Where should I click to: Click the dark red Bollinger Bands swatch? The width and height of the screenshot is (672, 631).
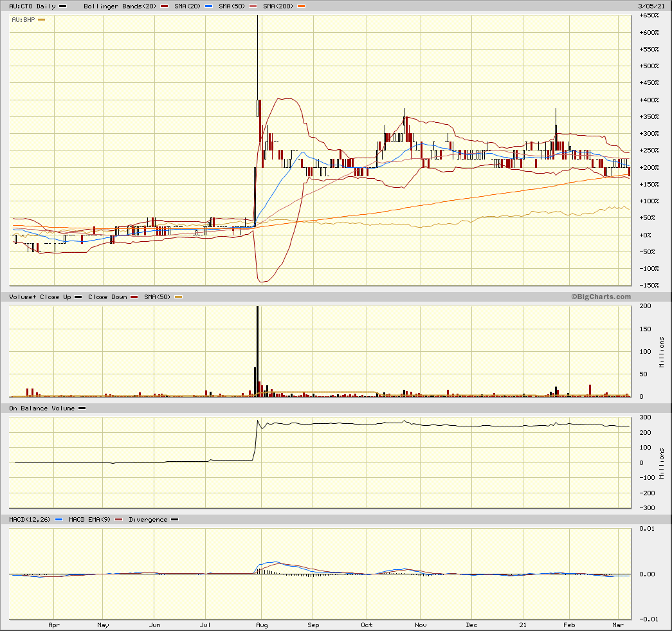(x=164, y=6)
